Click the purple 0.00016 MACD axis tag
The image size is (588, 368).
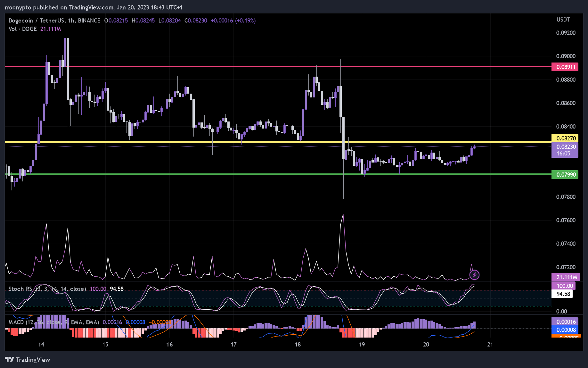coord(565,322)
